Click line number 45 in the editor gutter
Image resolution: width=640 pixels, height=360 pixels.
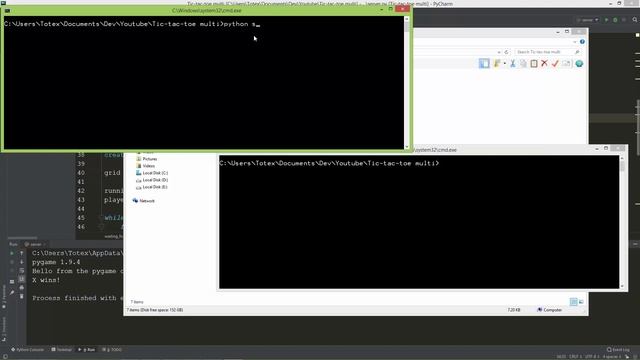point(81,218)
